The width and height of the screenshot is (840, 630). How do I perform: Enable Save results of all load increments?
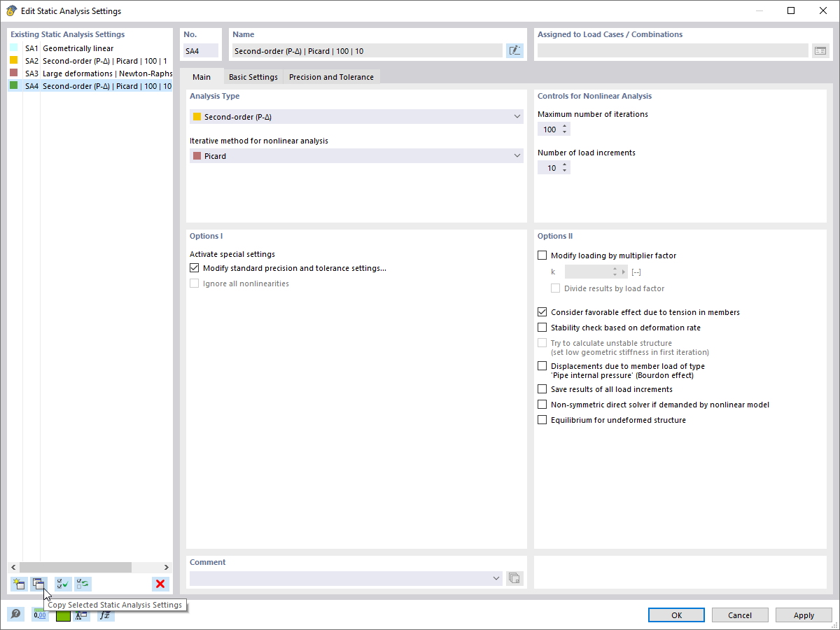pos(542,388)
